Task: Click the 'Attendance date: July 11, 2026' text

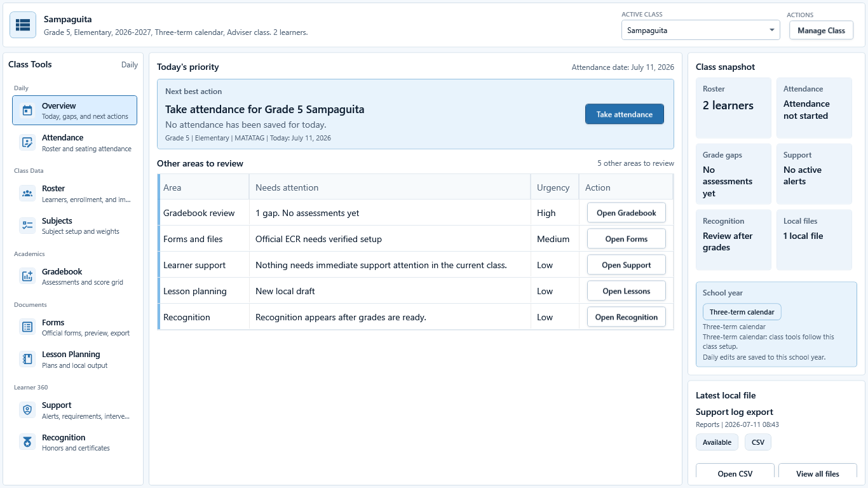Action: tap(623, 67)
